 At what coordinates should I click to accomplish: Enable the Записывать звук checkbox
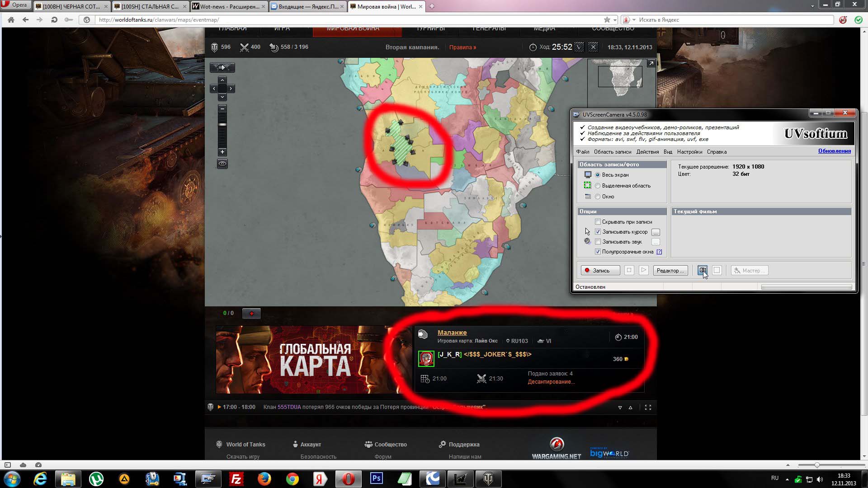click(598, 242)
